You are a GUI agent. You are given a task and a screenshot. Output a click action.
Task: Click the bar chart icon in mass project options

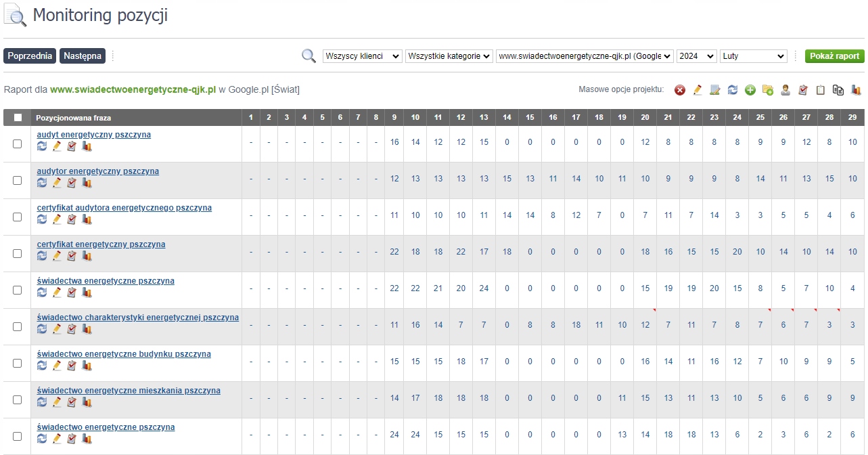[856, 90]
